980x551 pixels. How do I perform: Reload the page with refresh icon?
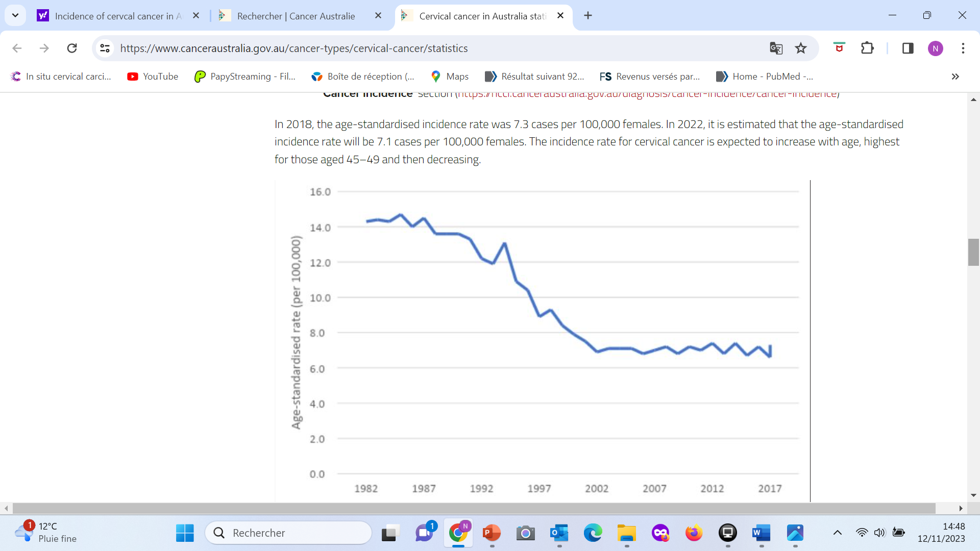pos(72,48)
